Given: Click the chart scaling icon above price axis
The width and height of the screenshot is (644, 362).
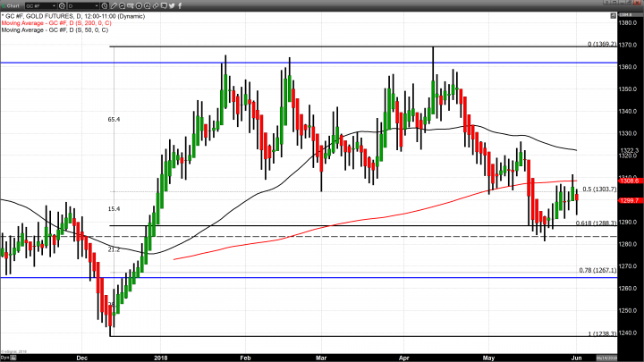Looking at the screenshot, I should point(614,15).
